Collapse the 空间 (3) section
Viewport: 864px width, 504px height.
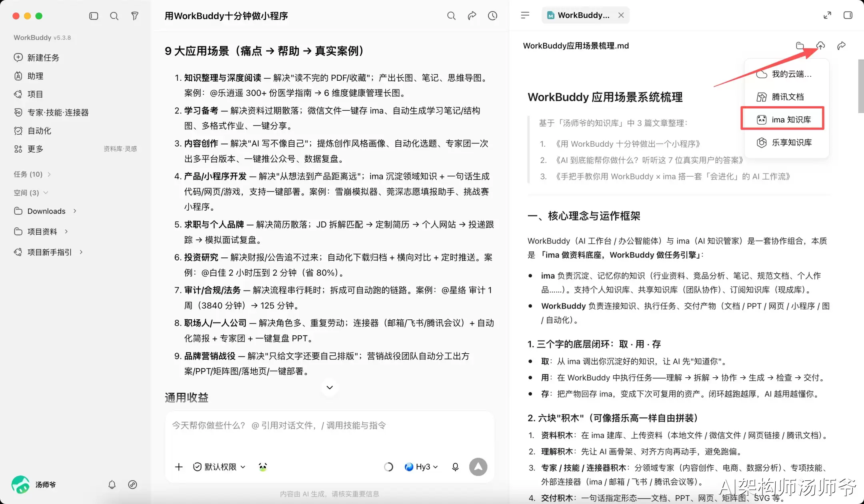(x=31, y=193)
